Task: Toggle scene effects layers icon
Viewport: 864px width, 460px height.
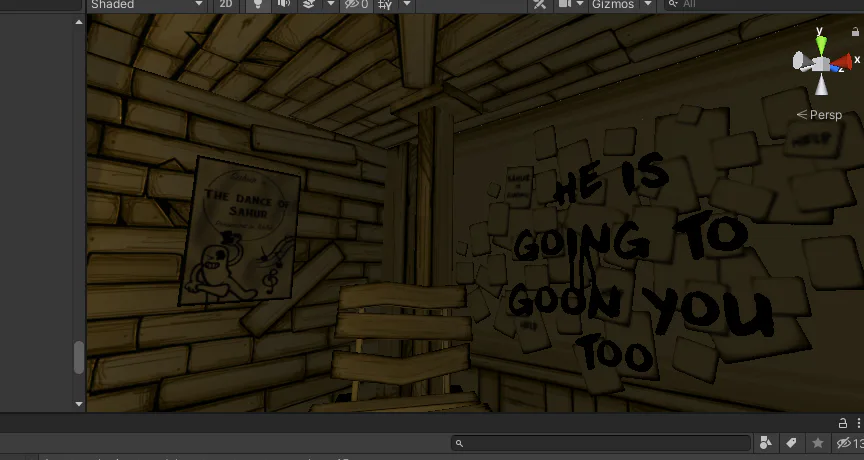Action: coord(309,4)
